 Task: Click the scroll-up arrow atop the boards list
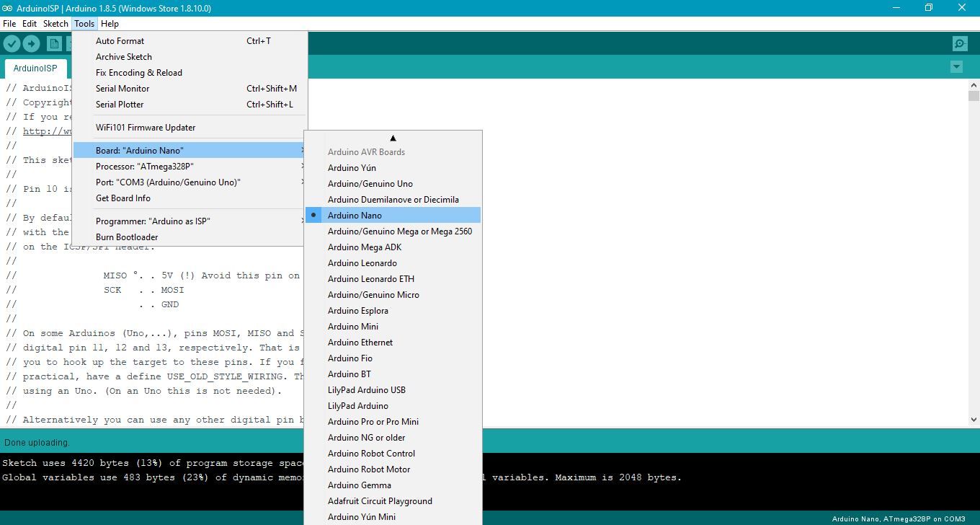[393, 137]
